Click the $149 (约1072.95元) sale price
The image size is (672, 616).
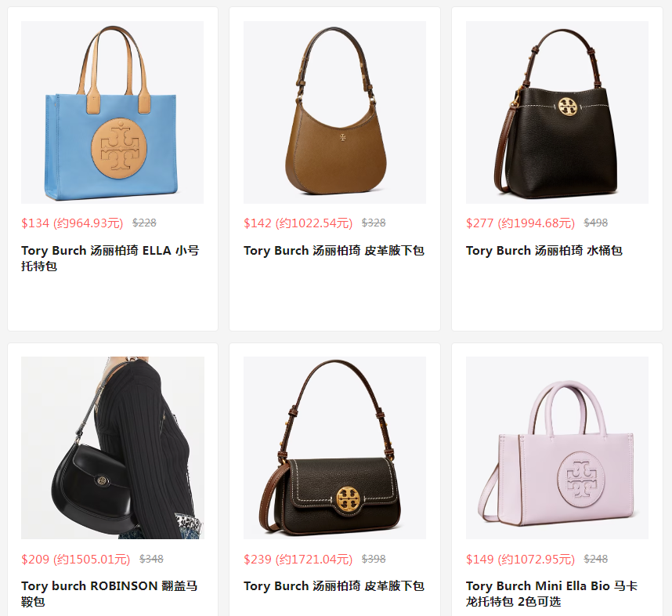520,560
